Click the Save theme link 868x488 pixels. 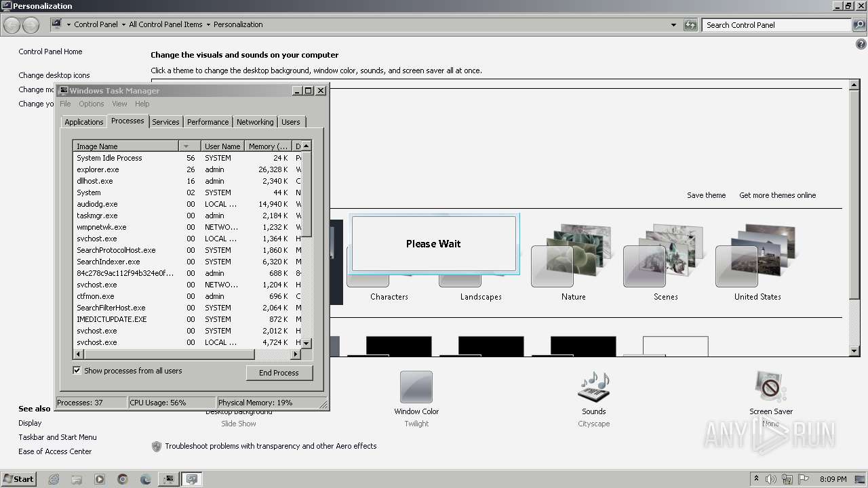(x=706, y=195)
